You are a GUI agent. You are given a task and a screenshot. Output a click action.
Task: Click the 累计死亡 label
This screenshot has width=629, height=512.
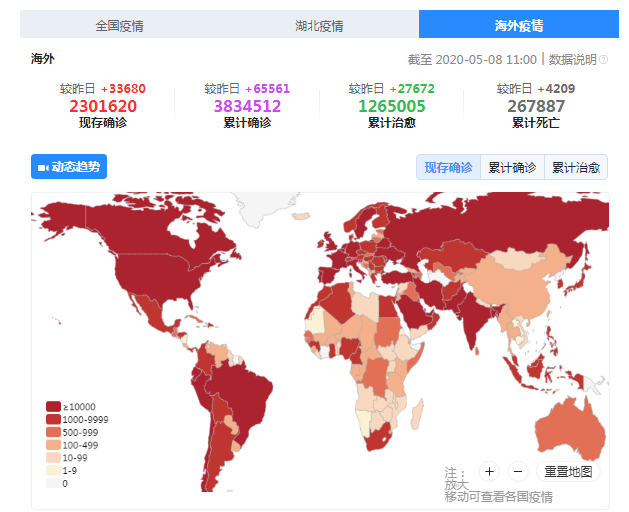click(536, 122)
